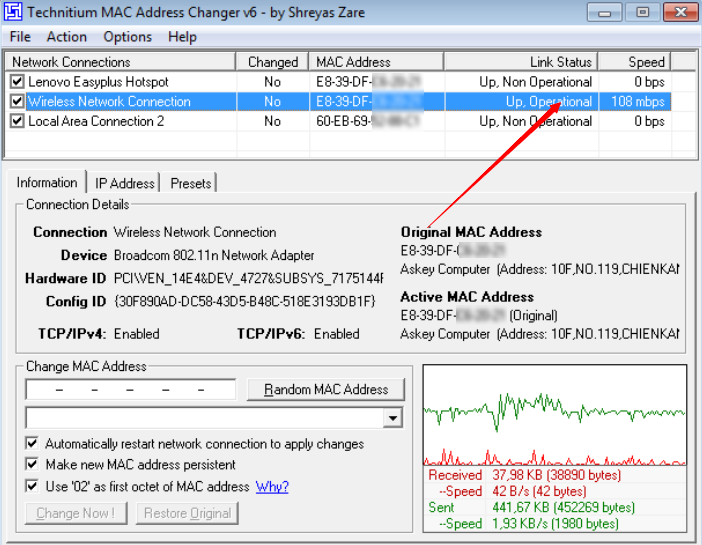This screenshot has width=702, height=545.
Task: Sort by Link Status column header
Action: [x=521, y=62]
